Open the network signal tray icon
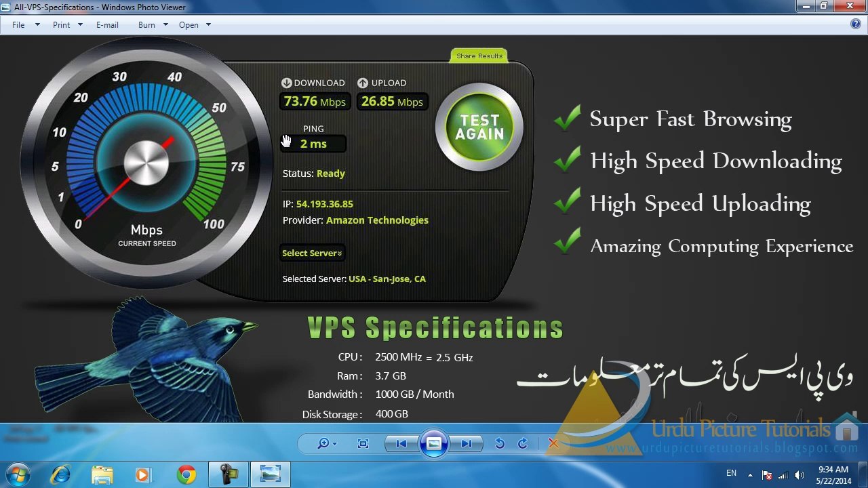 click(783, 475)
